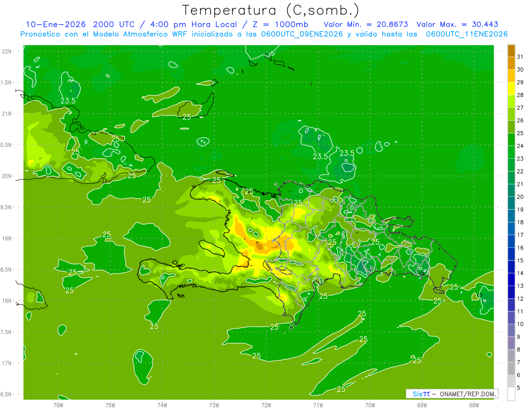
Task: Click the colorbar swatch between 19 and 20
Action: (511, 203)
